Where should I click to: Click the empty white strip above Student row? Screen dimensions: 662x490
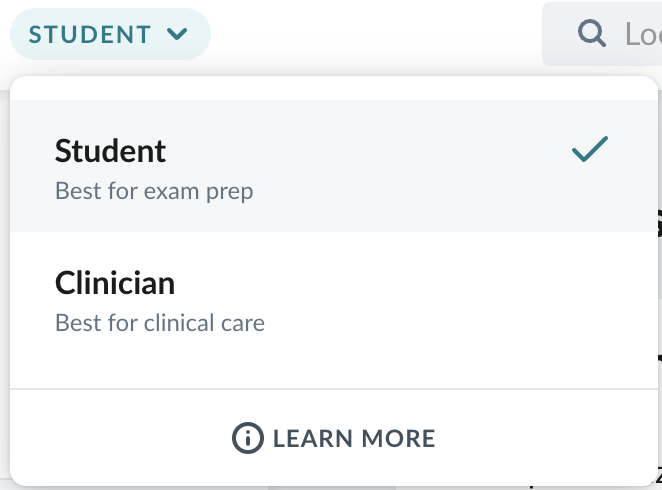(334, 88)
